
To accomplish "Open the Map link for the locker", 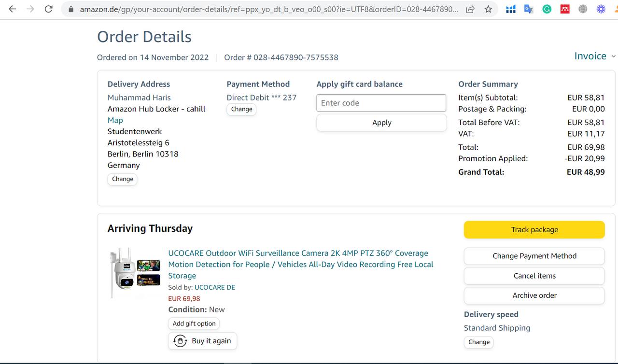I will (115, 120).
